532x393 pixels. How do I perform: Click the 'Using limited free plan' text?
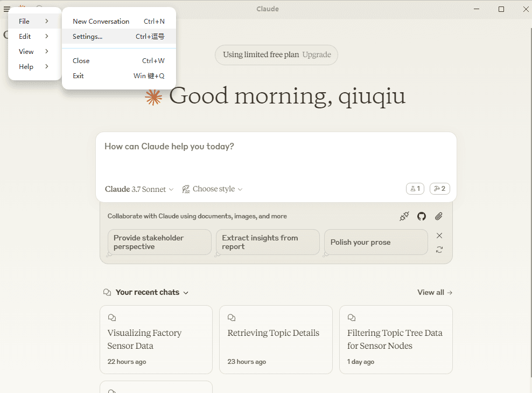261,54
